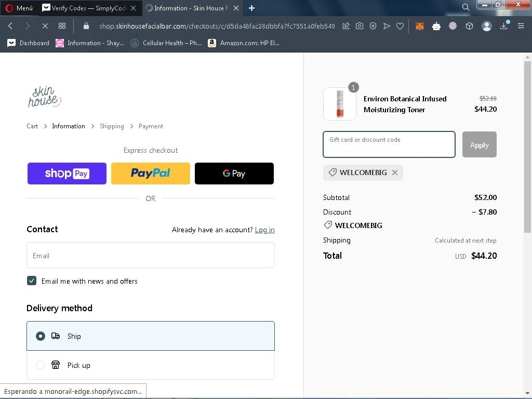
Task: Go back to previous page
Action: point(10,26)
